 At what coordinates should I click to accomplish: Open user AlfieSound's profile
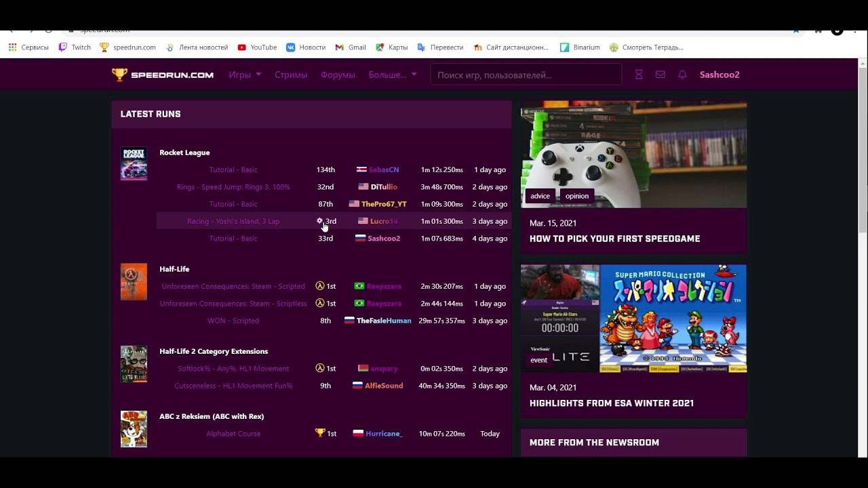(384, 386)
